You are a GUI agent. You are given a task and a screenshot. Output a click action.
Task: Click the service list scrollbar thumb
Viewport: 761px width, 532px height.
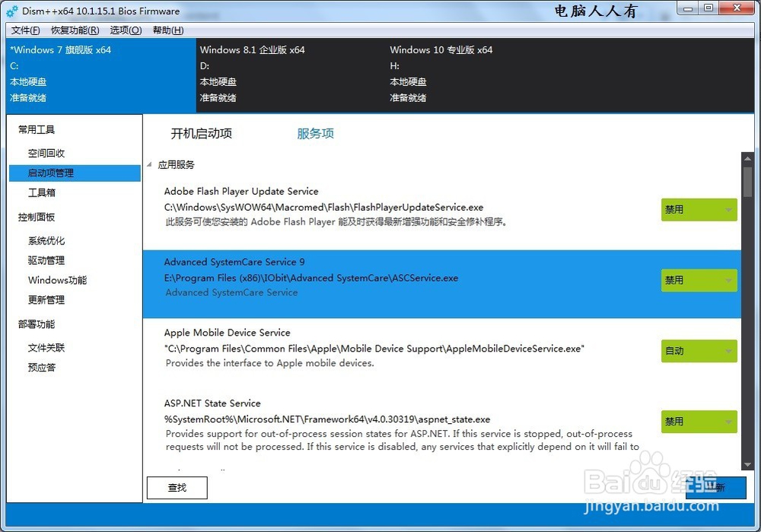[747, 182]
